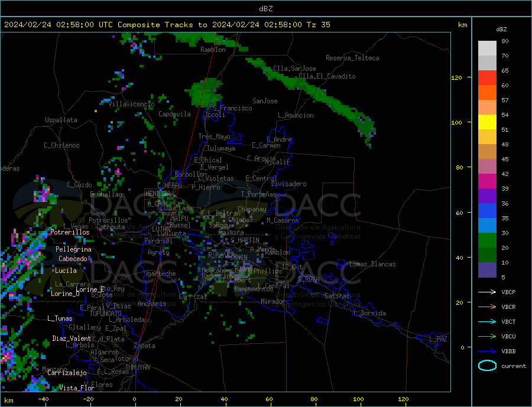Click the Carrizalejo station label
This screenshot has width=532, height=407.
(x=67, y=373)
